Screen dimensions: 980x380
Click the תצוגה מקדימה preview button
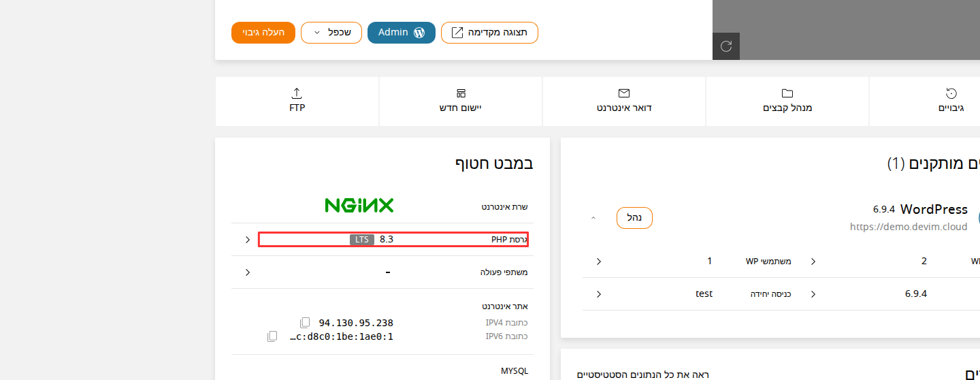point(489,33)
